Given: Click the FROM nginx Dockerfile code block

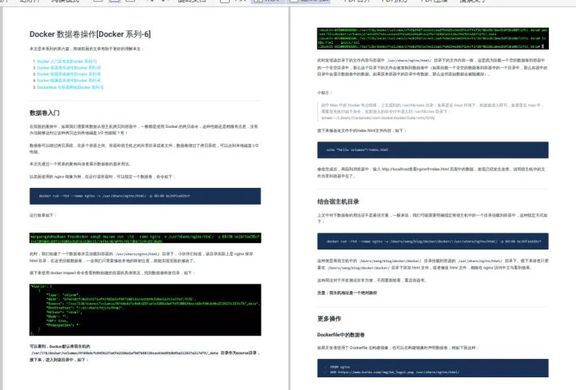Looking at the screenshot, I should point(433,368).
